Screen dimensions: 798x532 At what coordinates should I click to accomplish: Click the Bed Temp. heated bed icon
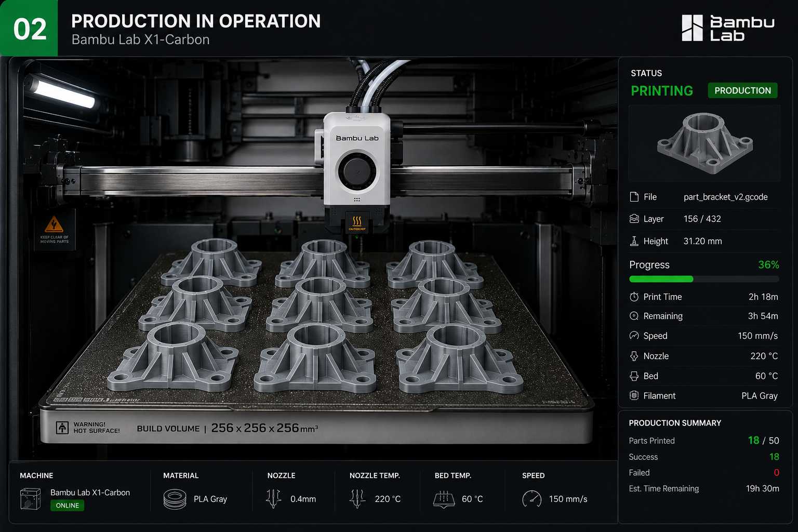(444, 499)
